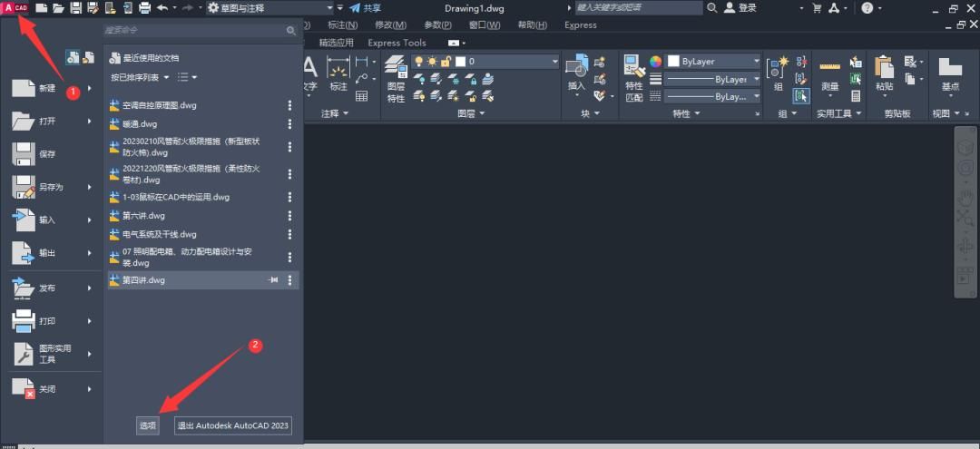
Task: Open the sort dropdown 按已排序列表
Action: coord(140,77)
